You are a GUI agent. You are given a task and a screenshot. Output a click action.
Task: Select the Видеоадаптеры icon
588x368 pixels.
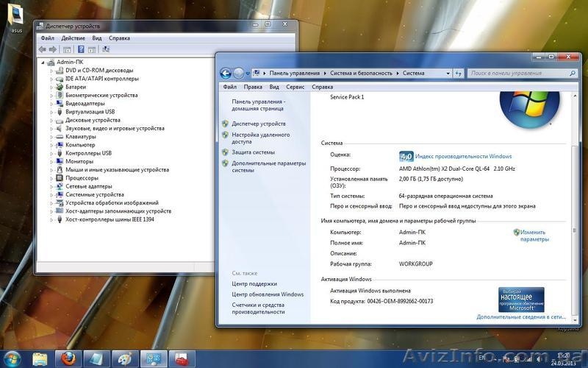click(x=60, y=103)
